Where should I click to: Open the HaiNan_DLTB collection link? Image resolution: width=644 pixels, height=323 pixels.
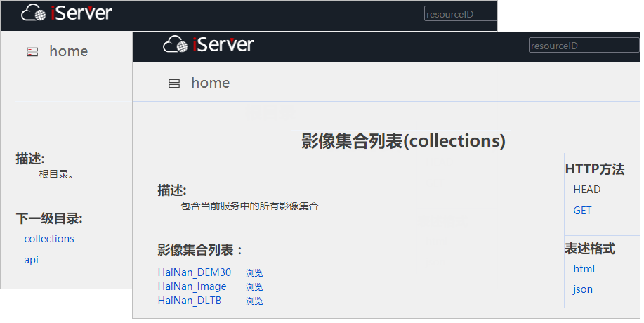click(190, 301)
